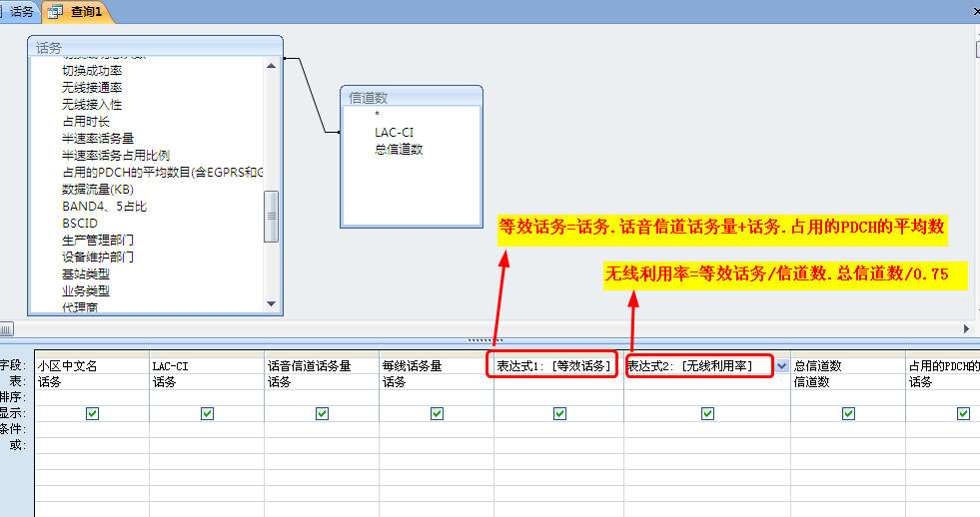Click 数据流量(KB) in the field list
Image resolution: width=980 pixels, height=517 pixels.
97,190
